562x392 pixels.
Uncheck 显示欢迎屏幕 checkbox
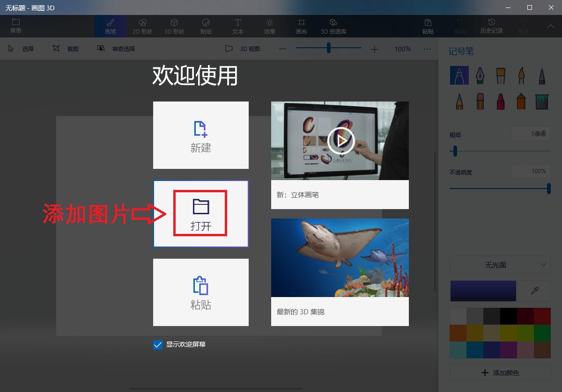point(157,344)
